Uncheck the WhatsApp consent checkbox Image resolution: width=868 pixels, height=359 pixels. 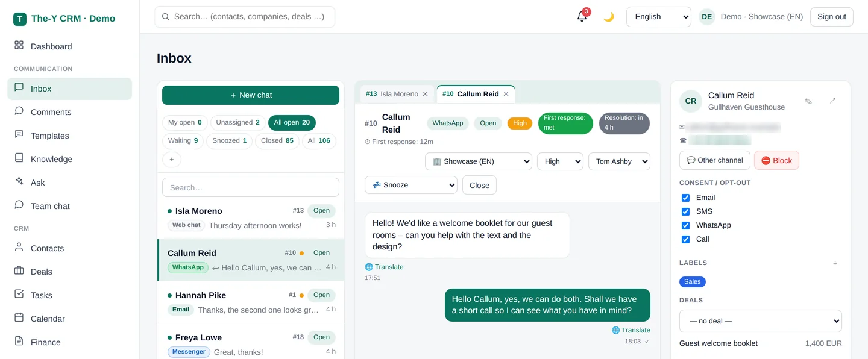(x=685, y=225)
